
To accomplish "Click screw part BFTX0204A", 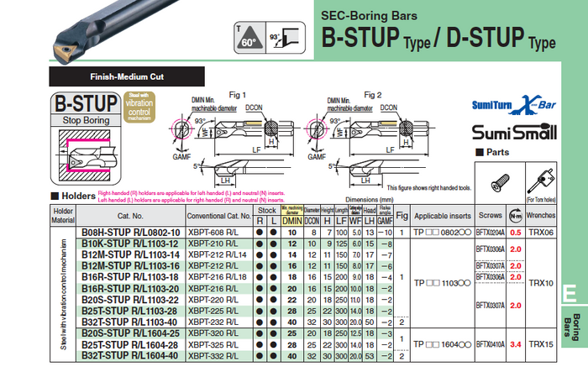I will [x=490, y=233].
